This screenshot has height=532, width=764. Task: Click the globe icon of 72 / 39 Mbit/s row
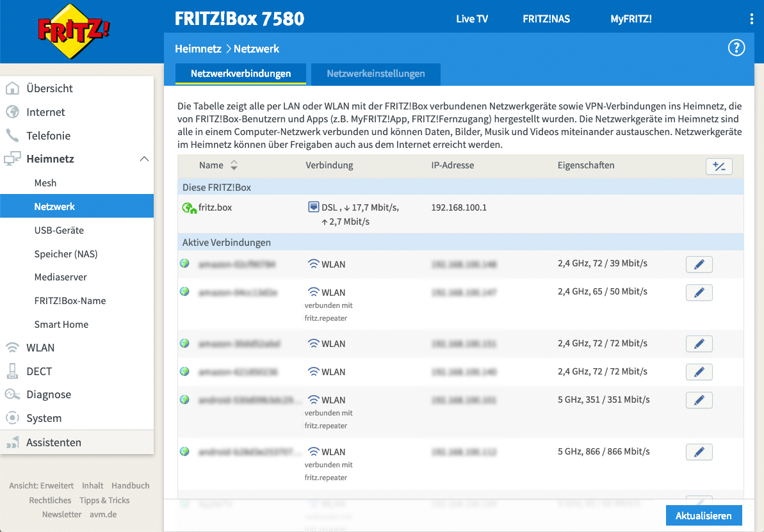pyautogui.click(x=184, y=264)
